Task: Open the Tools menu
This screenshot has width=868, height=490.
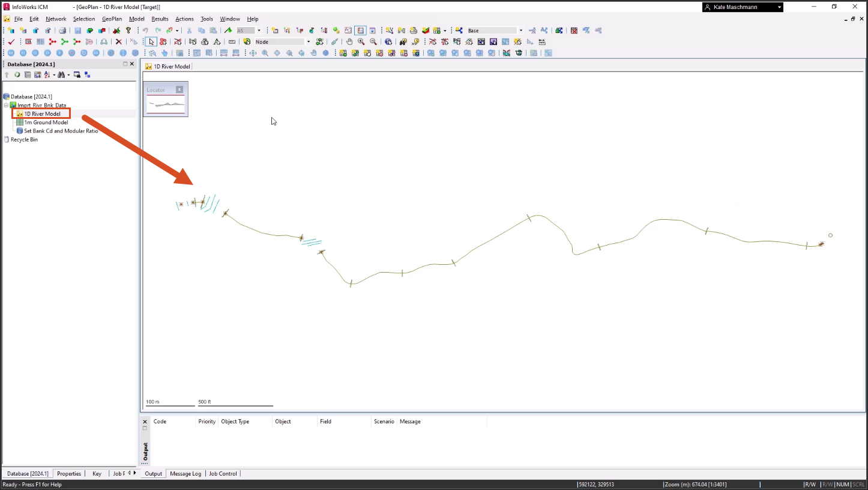Action: pyautogui.click(x=206, y=19)
